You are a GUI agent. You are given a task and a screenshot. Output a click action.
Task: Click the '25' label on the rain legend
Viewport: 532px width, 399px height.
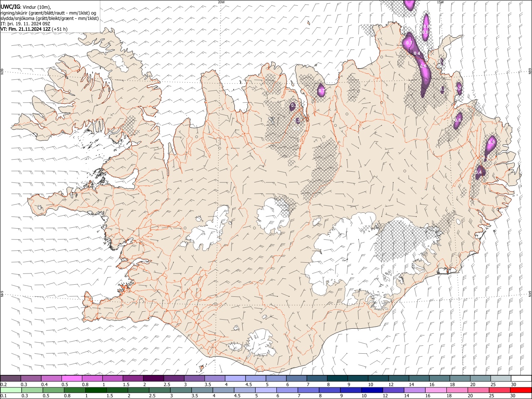(x=492, y=396)
